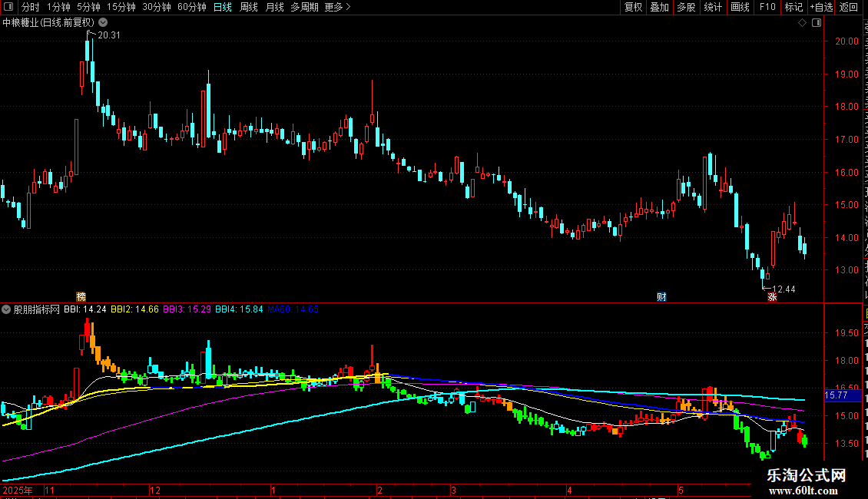Click the 12.44 low price label
This screenshot has height=499, width=868.
784,289
